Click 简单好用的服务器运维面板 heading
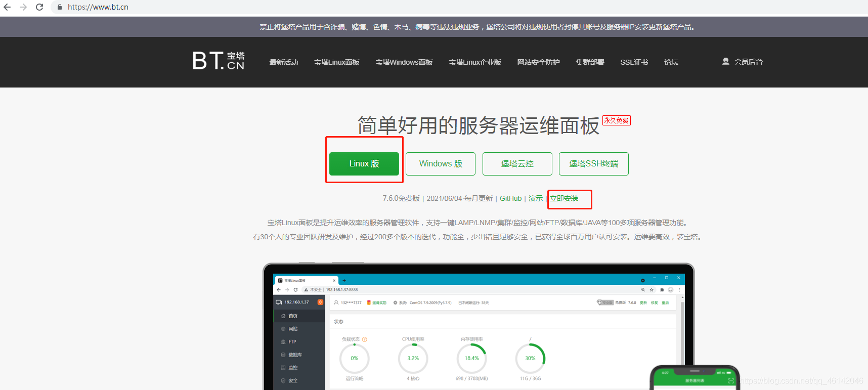The image size is (868, 390). tap(479, 125)
